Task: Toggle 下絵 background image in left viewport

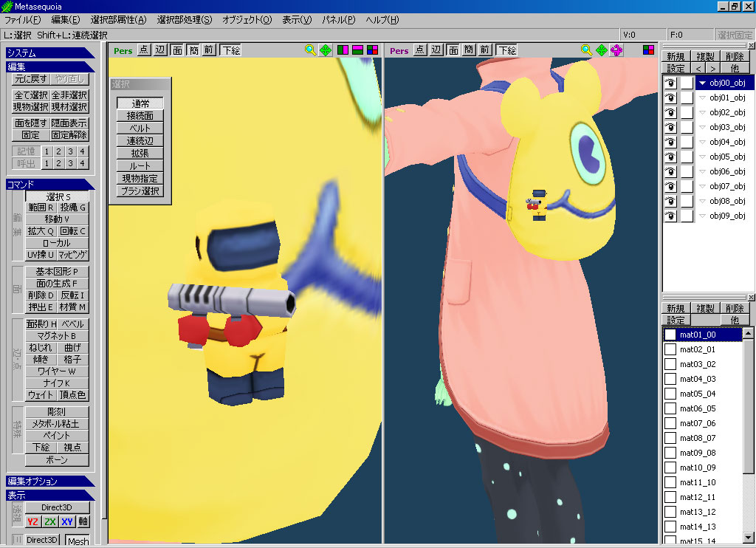Action: pos(231,49)
